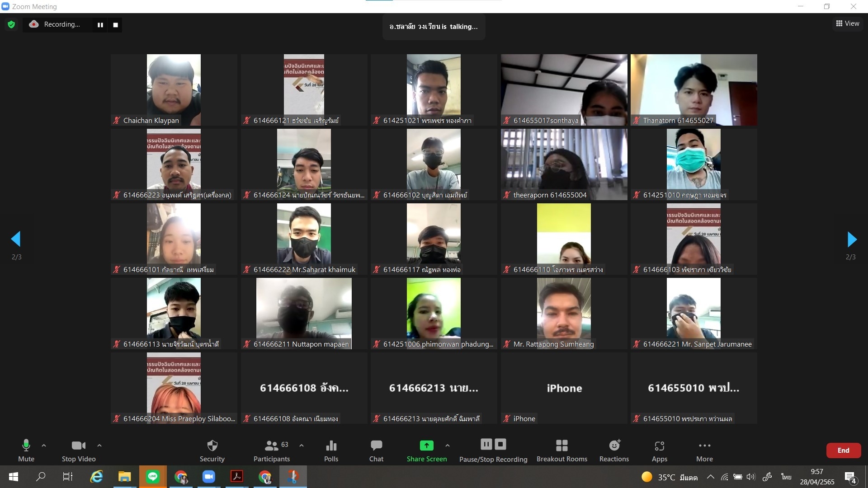Screen dimensions: 868x488
Task: Expand video options arrow beside Stop Video
Action: pyautogui.click(x=99, y=446)
